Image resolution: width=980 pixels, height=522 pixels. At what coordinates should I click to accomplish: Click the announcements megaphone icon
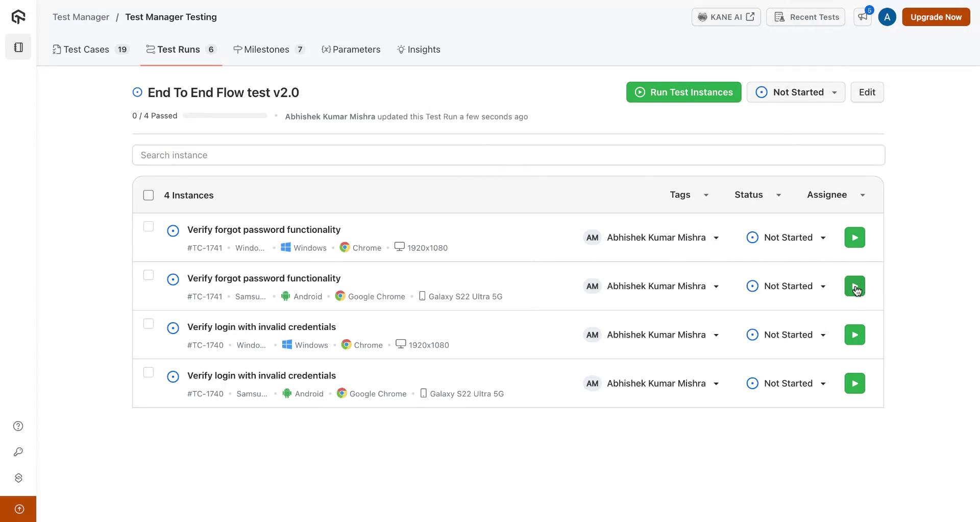[x=863, y=17]
